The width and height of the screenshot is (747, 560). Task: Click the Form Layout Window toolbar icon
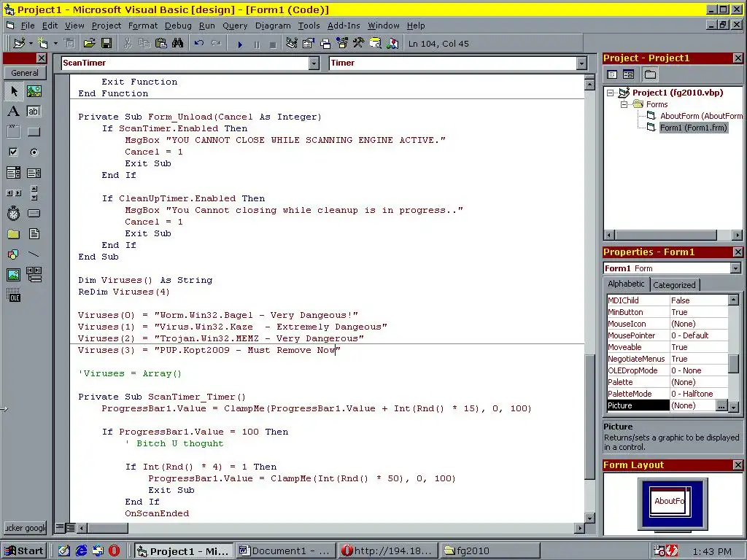pos(325,44)
